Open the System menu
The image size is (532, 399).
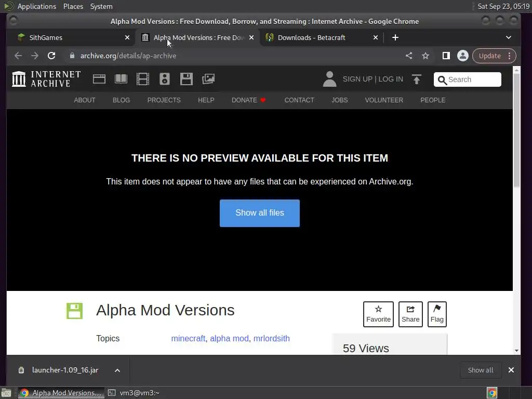pos(101,6)
